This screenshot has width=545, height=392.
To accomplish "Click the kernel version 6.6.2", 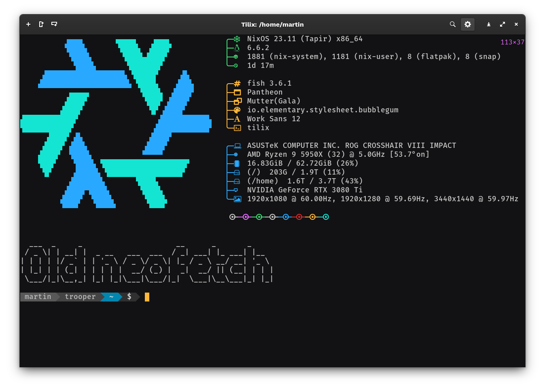I will 258,48.
